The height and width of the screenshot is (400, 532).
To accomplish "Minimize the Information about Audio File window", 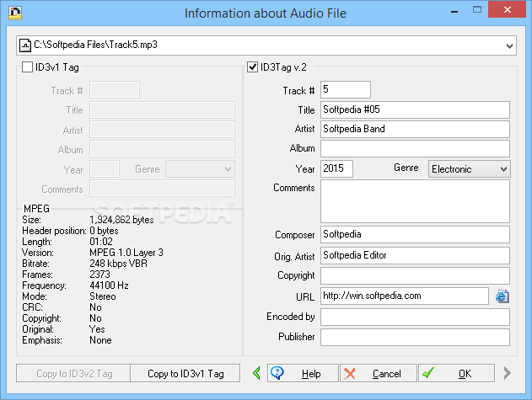I will [x=454, y=11].
